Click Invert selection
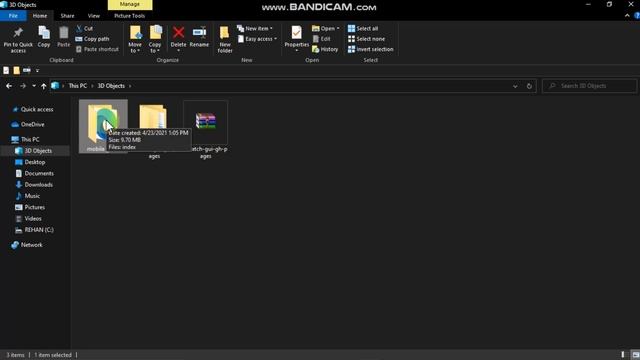 click(x=371, y=49)
